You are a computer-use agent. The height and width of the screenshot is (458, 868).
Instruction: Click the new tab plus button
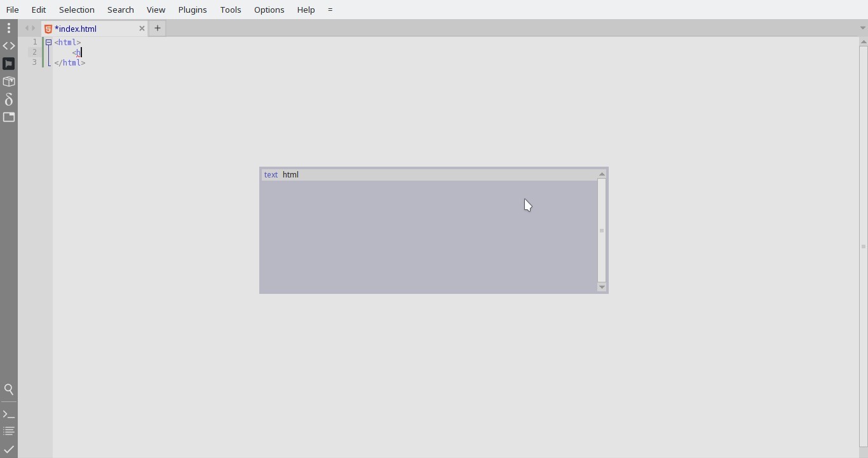click(158, 28)
